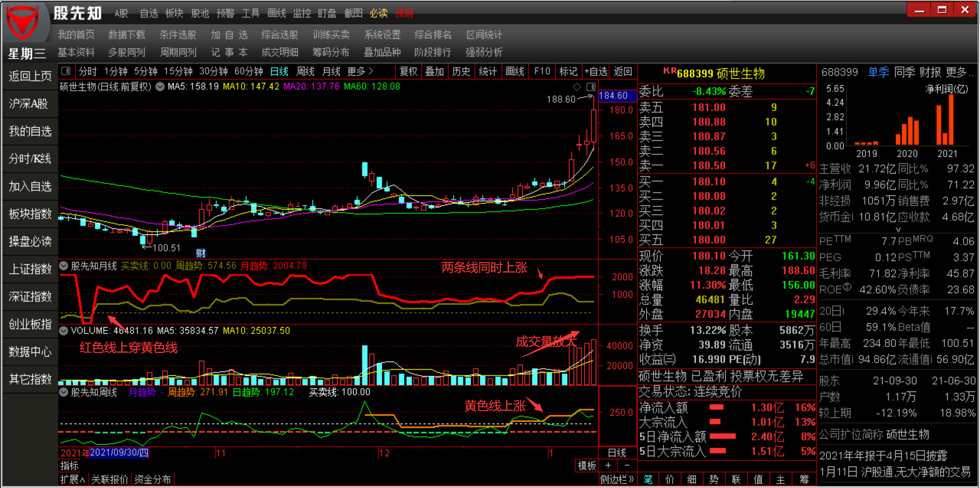Switch to the 月线 monthly chart
Viewport: 980px width, 488px height.
[331, 71]
